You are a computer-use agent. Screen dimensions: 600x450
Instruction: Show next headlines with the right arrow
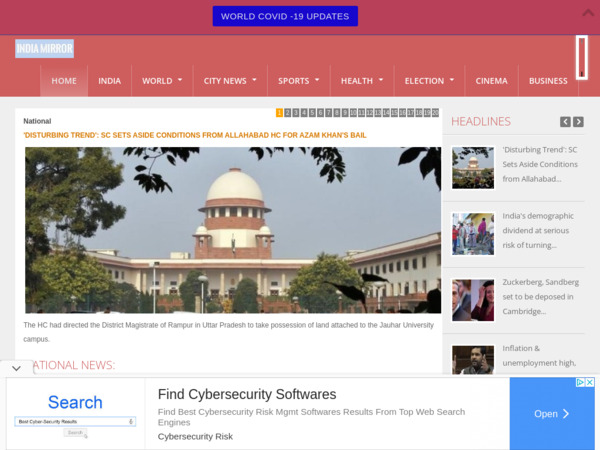pos(578,122)
